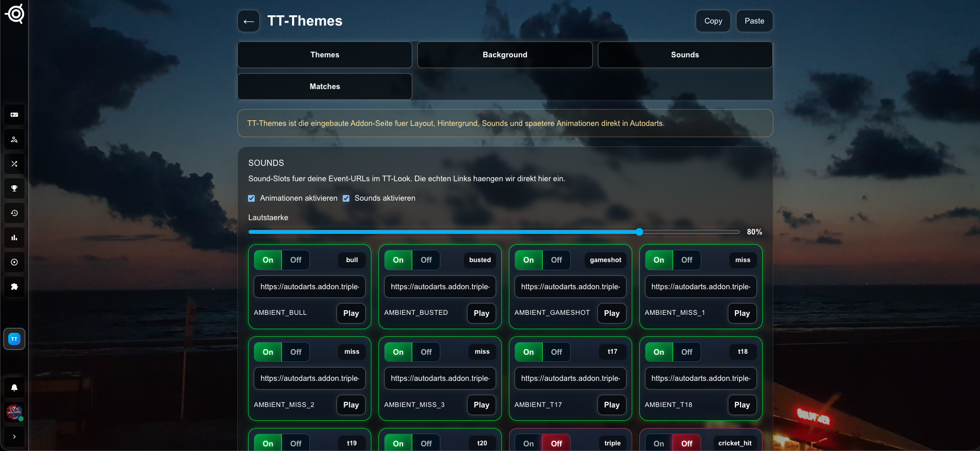Toggle Animationen aktivieren checkbox
The height and width of the screenshot is (451, 980).
[252, 198]
